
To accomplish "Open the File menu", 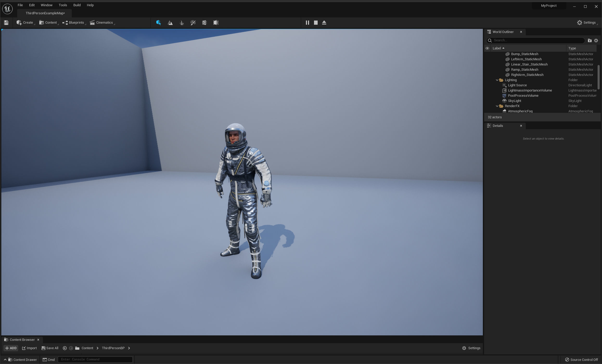I will [20, 5].
